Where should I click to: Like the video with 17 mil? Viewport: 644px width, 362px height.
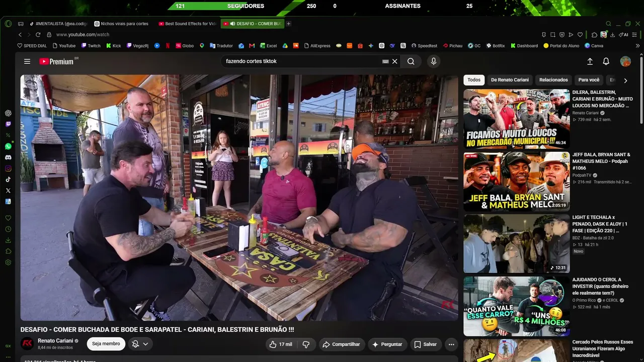(x=281, y=344)
